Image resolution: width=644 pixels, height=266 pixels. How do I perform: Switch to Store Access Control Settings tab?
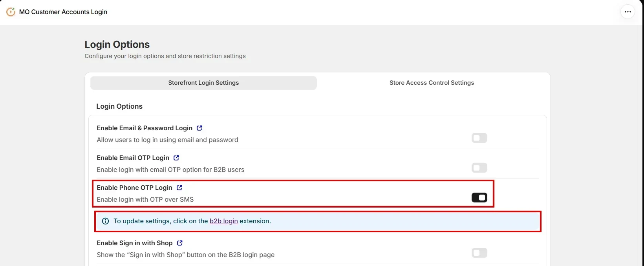432,83
